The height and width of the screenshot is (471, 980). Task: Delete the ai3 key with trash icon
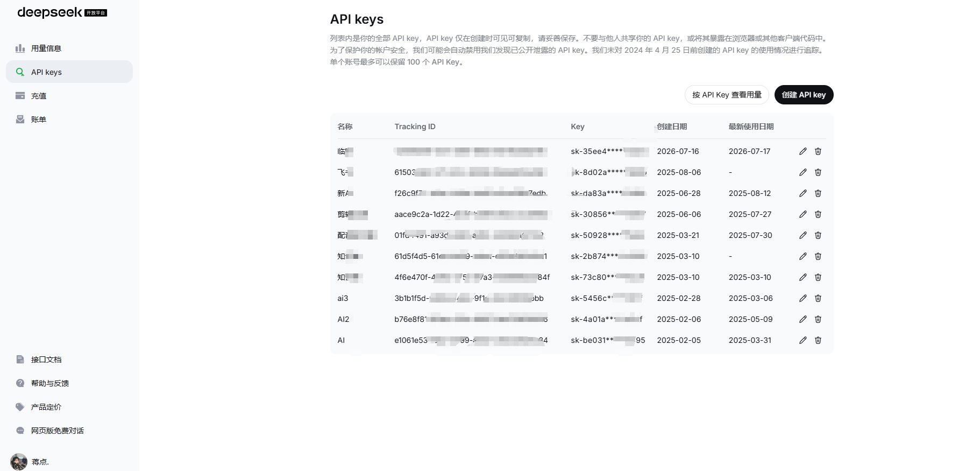coord(818,298)
